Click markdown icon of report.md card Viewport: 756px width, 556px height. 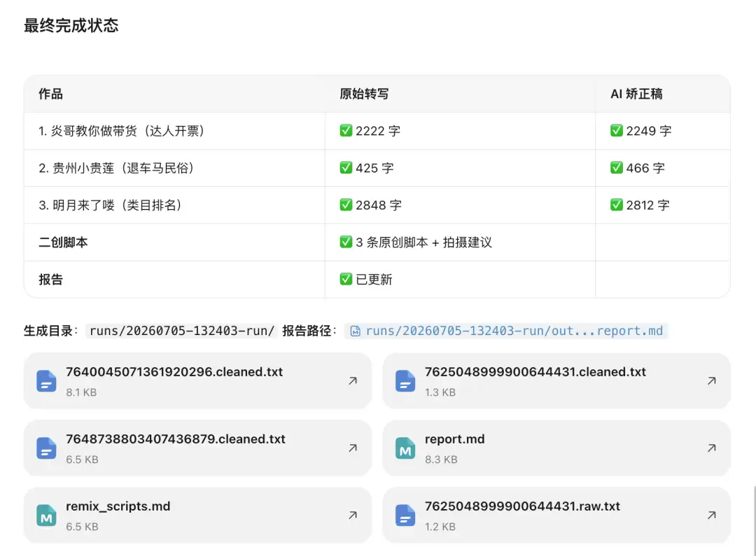click(405, 448)
